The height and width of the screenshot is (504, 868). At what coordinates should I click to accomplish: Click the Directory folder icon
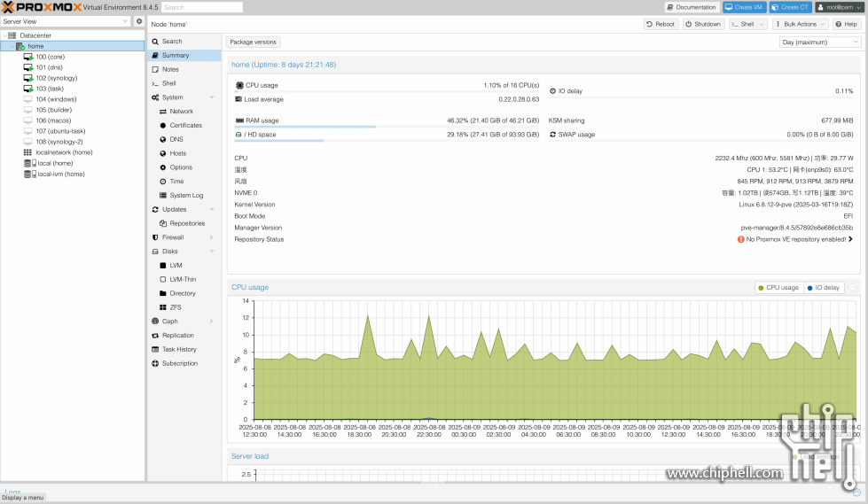coord(163,293)
